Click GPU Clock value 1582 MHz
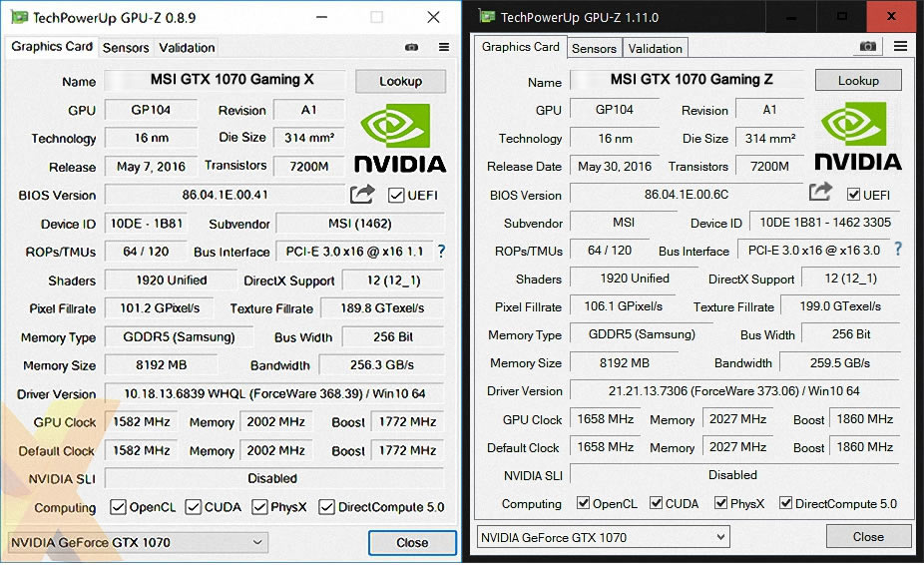 [141, 421]
